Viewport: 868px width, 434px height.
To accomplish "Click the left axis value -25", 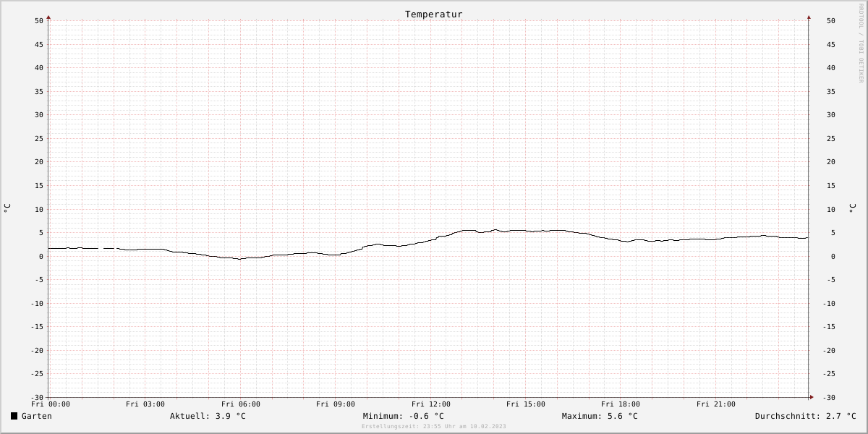I will pos(37,374).
